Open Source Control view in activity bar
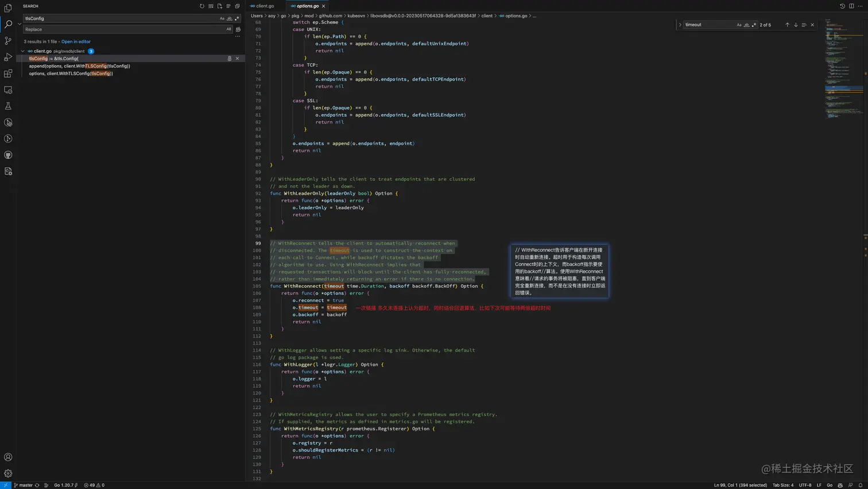 pyautogui.click(x=8, y=41)
